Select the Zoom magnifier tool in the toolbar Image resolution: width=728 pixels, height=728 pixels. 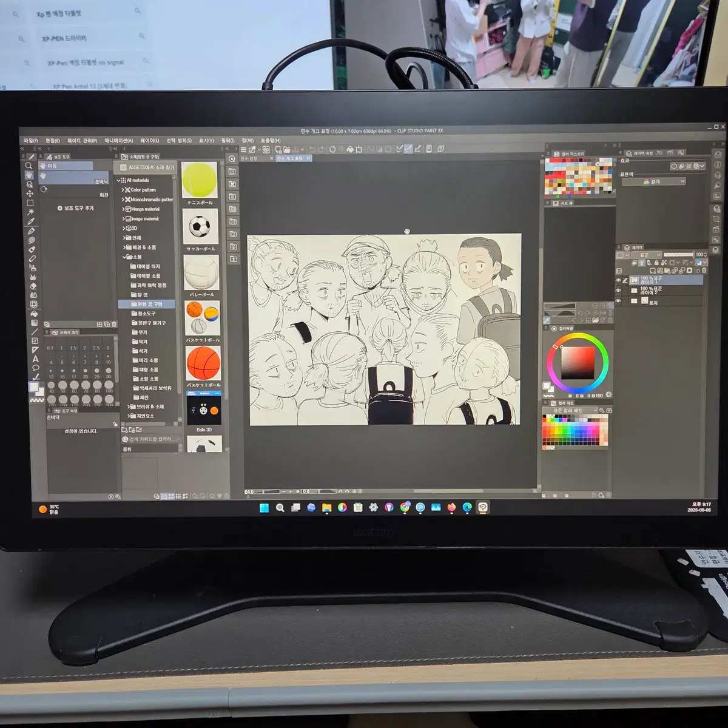[29, 166]
